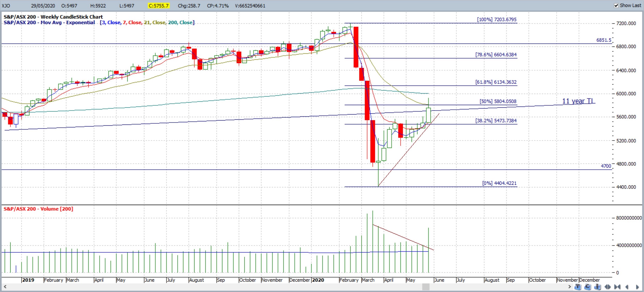Click 'S&P/ASX 200 - Weekly CandleStick Chart' title
The height and width of the screenshot is (292, 644).
(x=53, y=17)
